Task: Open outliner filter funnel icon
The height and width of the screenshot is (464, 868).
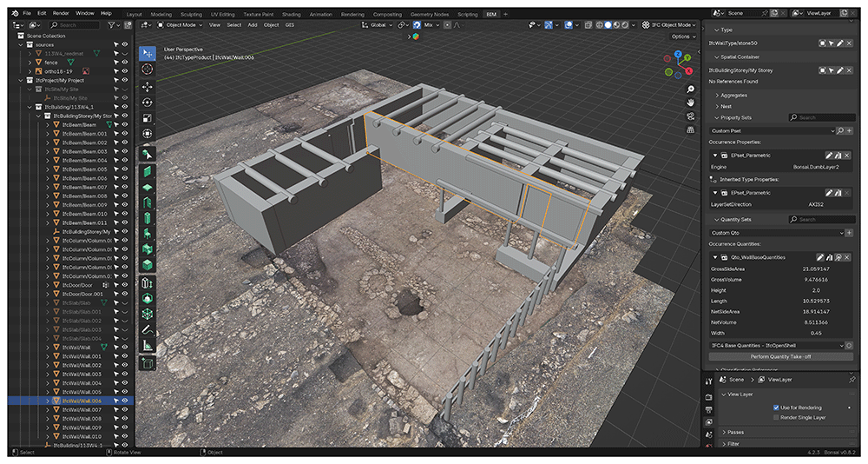Action: [x=112, y=25]
